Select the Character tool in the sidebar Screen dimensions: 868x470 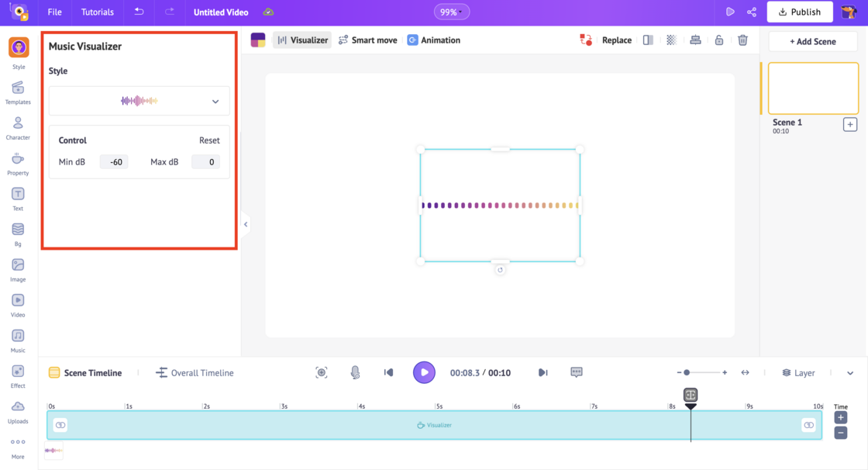click(x=17, y=124)
